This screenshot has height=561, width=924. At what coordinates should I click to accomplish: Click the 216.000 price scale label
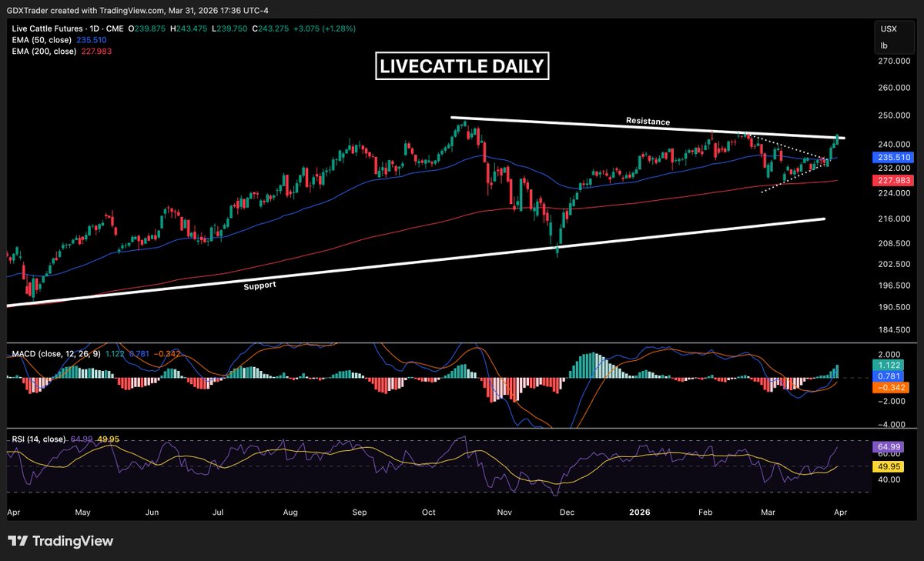pos(893,219)
